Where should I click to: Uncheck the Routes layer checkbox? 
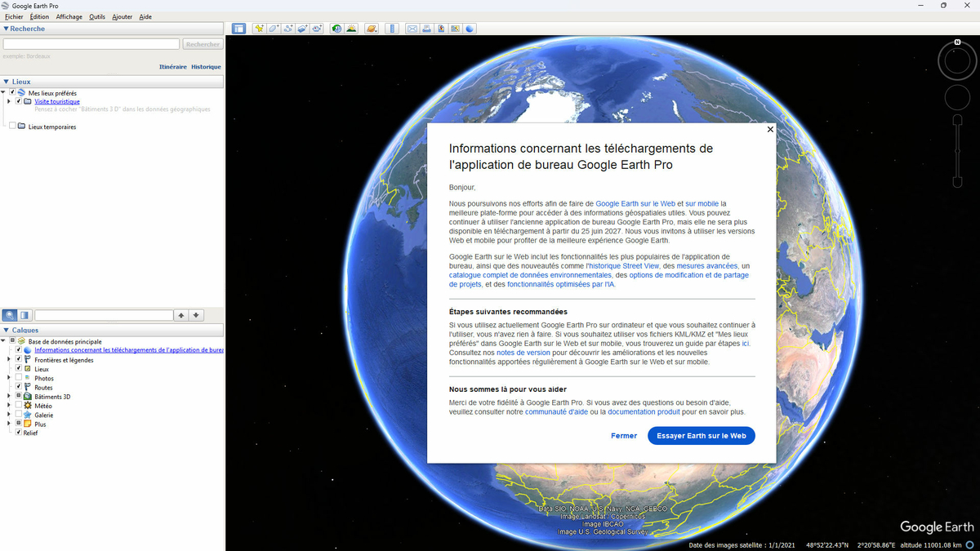(19, 387)
